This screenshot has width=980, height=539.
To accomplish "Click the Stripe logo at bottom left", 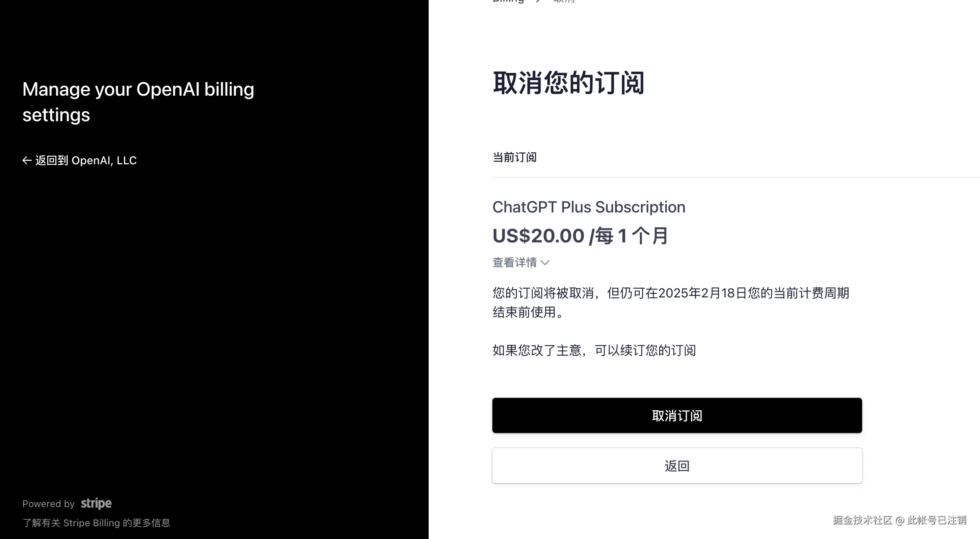I will pyautogui.click(x=96, y=504).
